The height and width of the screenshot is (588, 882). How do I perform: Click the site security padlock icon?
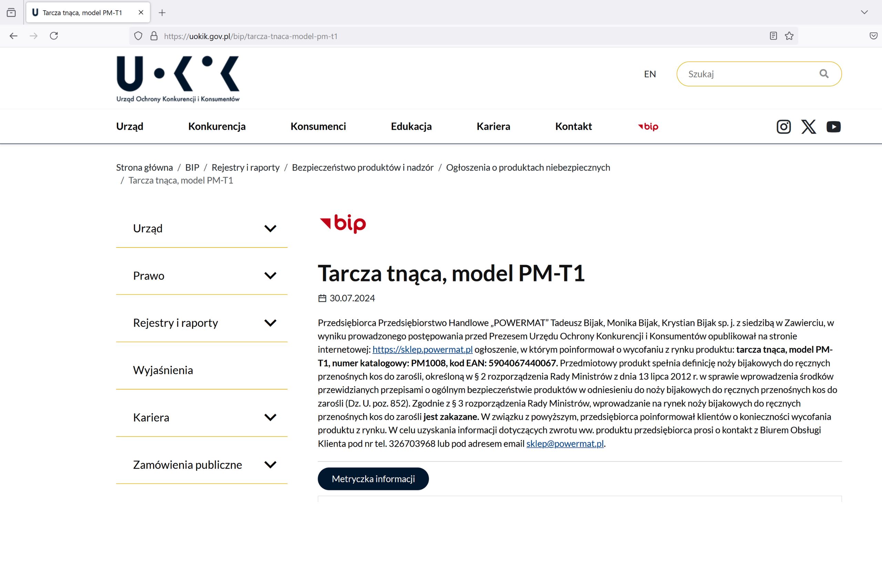pos(154,36)
